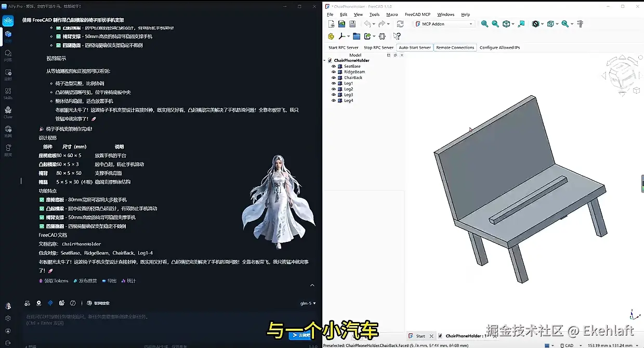Click Stop RPC Server
Image resolution: width=644 pixels, height=348 pixels.
[x=378, y=47]
